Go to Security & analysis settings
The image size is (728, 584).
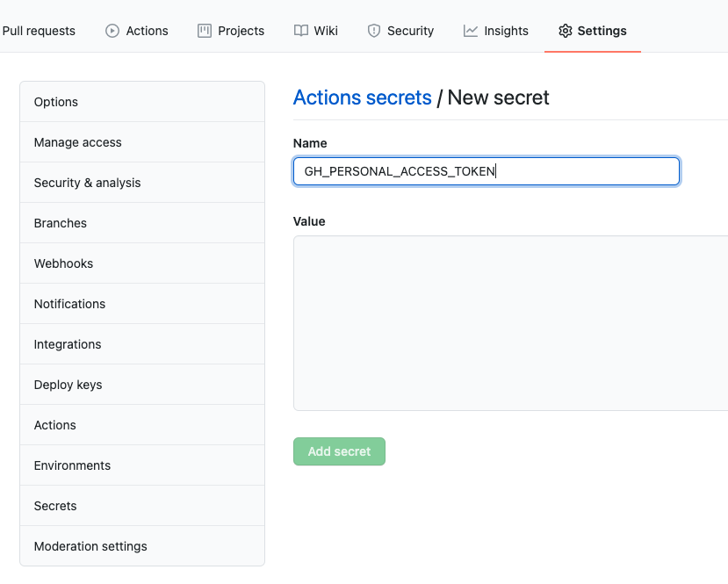click(88, 183)
